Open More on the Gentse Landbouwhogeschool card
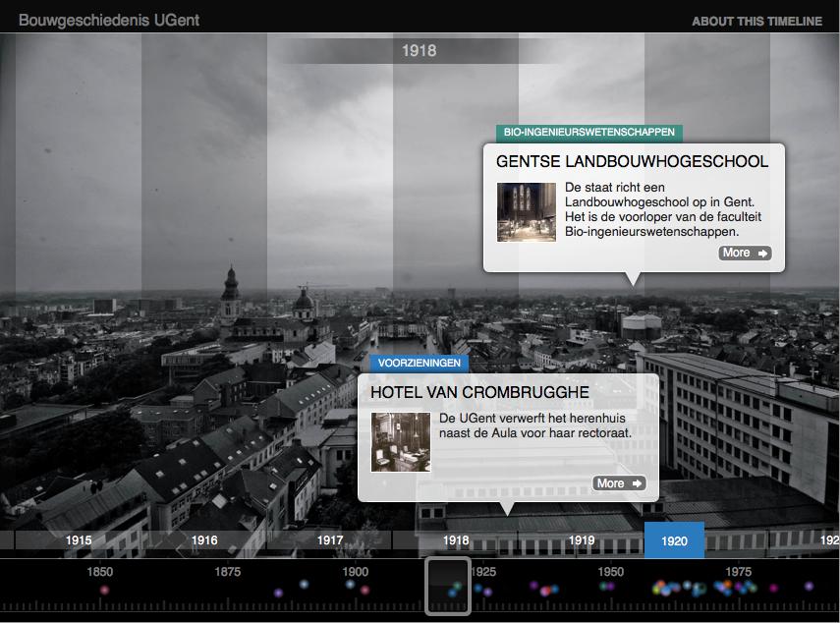The image size is (840, 623). point(745,253)
